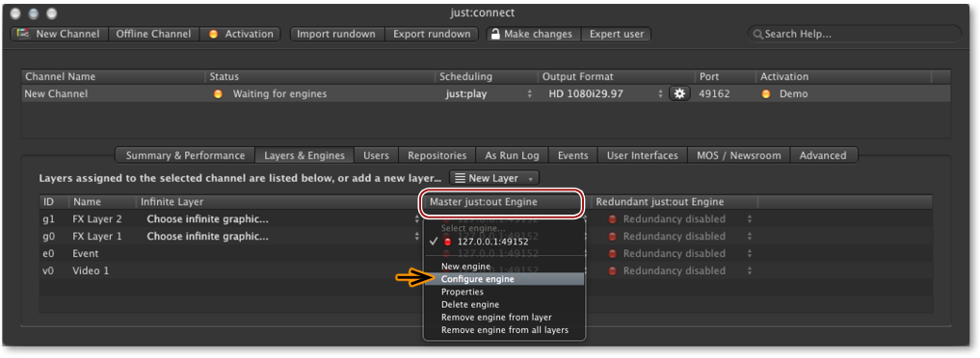This screenshot has height=358, width=980.
Task: Open Redundancy dropdown for FX Layer 1 row
Action: point(680,237)
